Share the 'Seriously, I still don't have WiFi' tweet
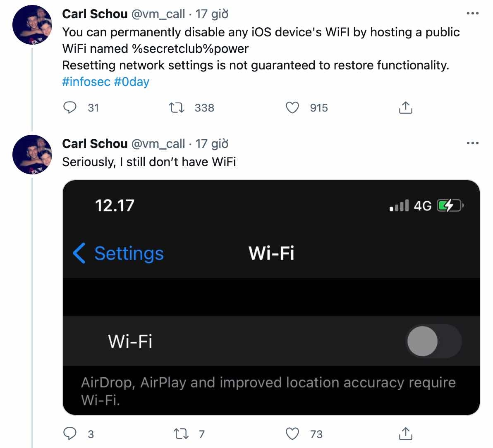This screenshot has height=448, width=493. point(406,434)
